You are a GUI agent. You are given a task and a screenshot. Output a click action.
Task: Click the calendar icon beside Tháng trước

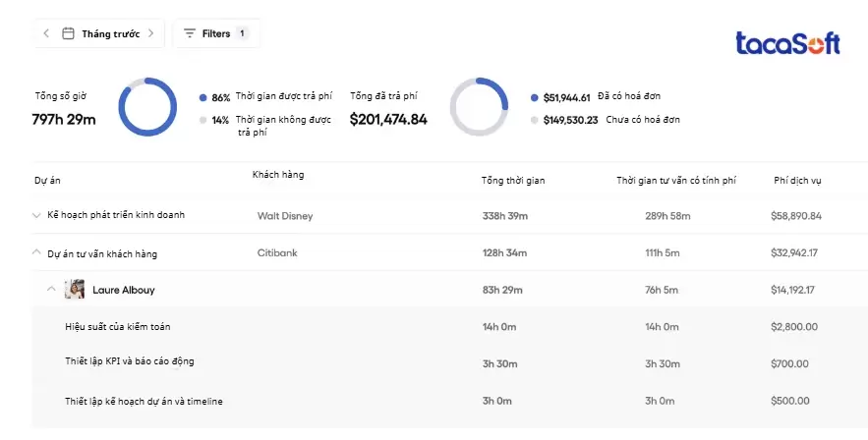69,33
